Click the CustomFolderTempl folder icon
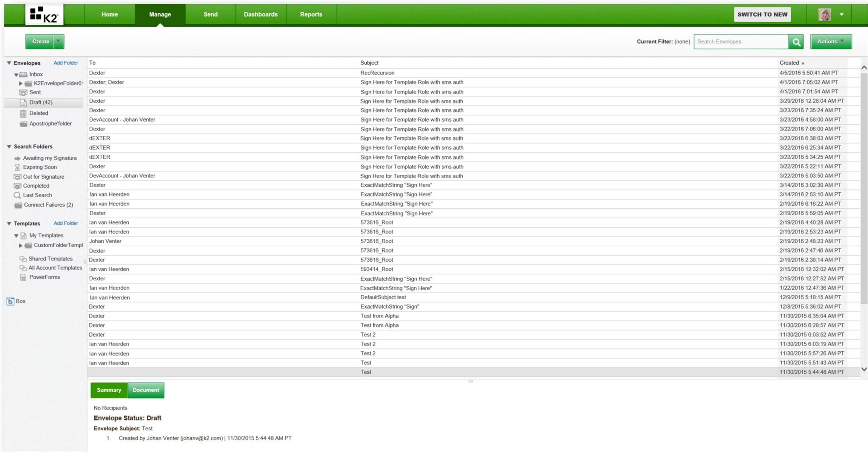The image size is (868, 452). click(x=28, y=246)
